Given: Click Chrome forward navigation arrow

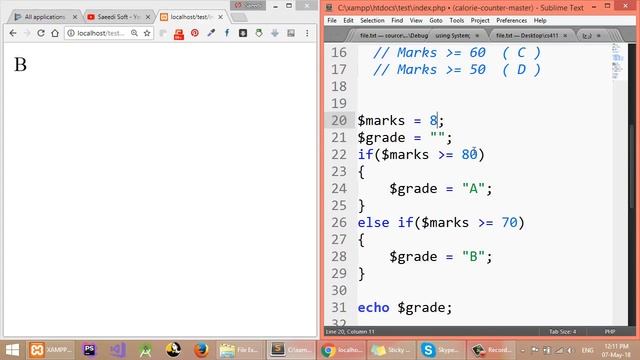Looking at the screenshot, I should click(x=27, y=33).
